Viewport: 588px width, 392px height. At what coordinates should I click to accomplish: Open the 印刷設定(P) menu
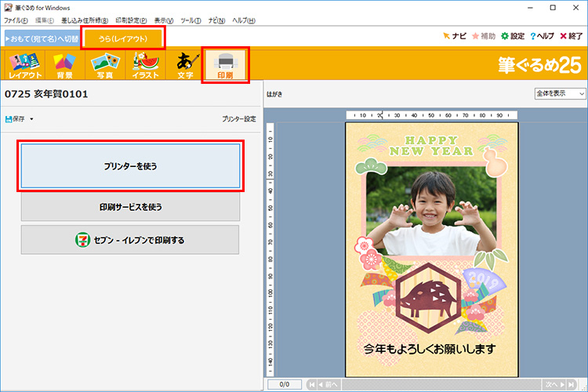tap(131, 20)
